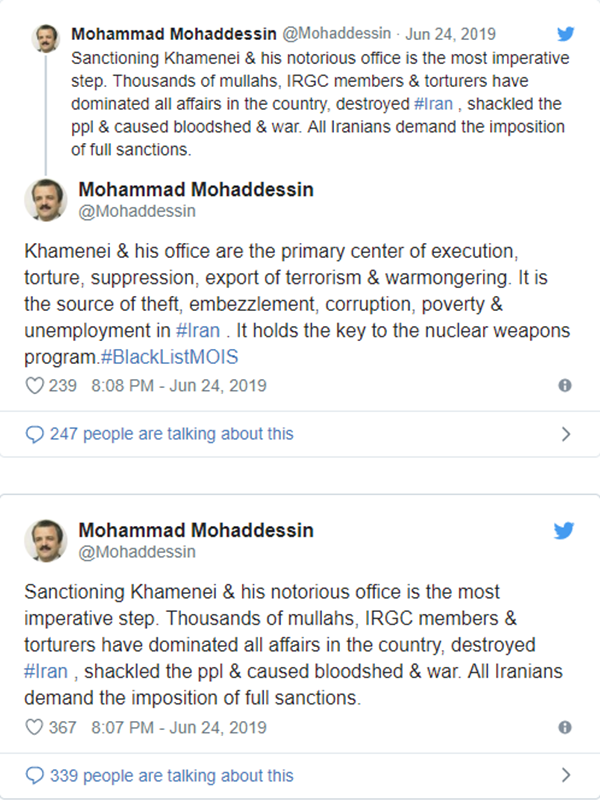
Task: Click info icon on 8:08 PM tweet
Action: click(565, 385)
